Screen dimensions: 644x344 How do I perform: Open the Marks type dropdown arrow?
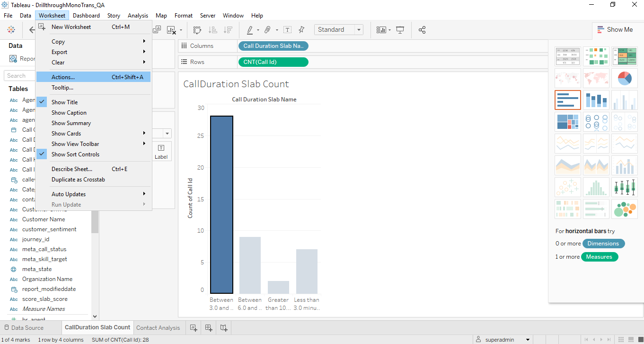[x=168, y=134]
